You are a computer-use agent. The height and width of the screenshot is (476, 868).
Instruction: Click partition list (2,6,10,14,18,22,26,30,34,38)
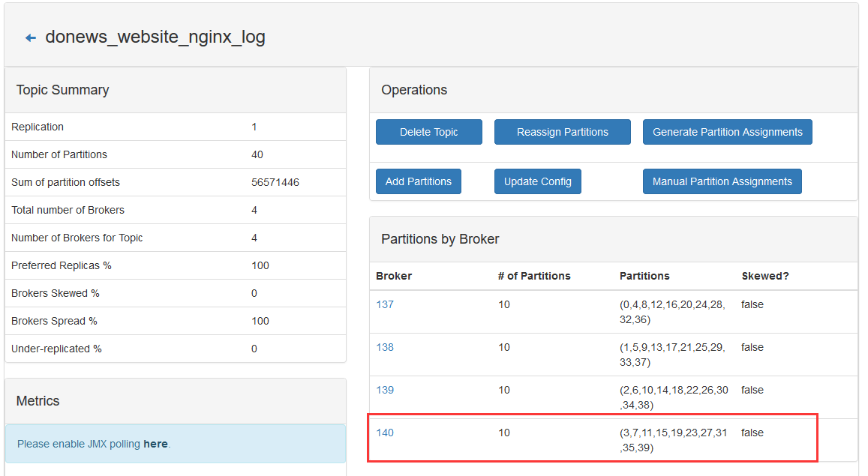[x=674, y=397]
